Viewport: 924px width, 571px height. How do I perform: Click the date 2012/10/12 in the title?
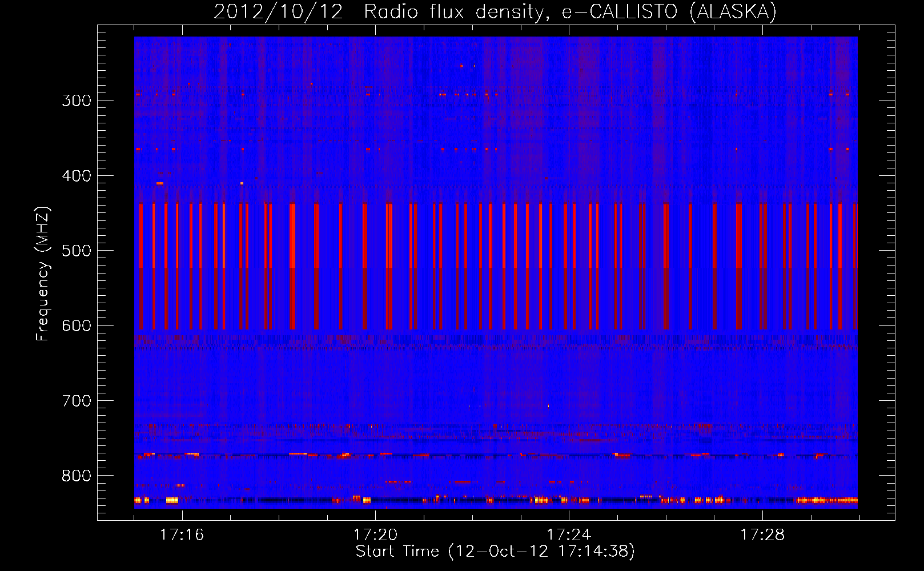[x=278, y=11]
